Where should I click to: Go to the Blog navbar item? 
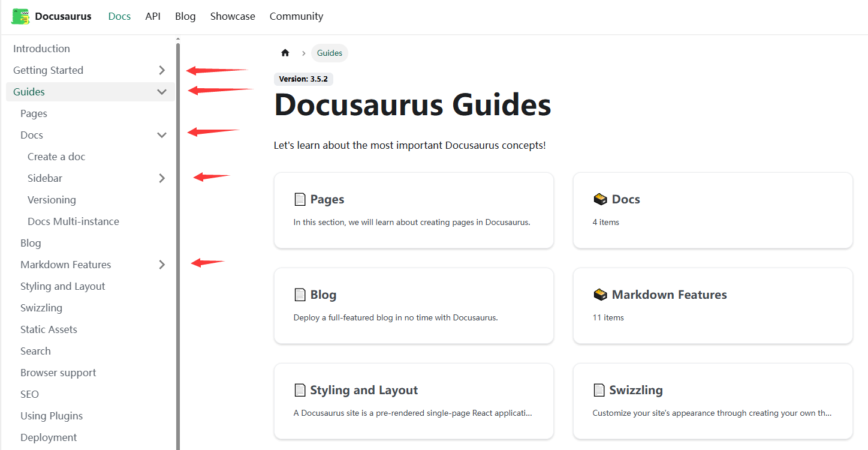pyautogui.click(x=185, y=16)
